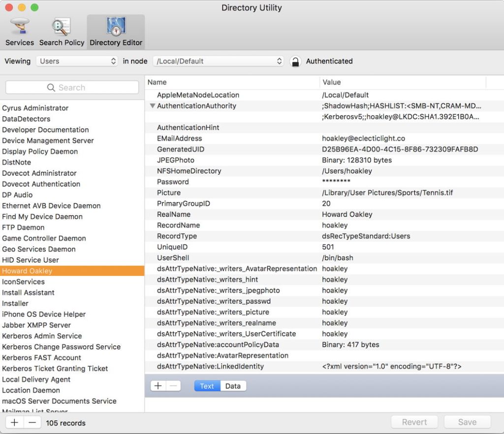Add a record with the bottom plus button
This screenshot has height=434, width=504.
[14, 422]
